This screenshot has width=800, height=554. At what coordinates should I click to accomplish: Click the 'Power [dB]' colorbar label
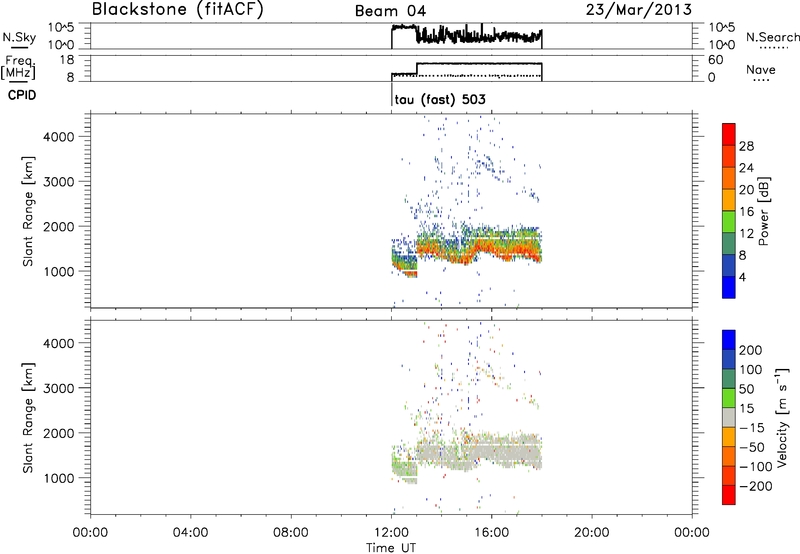point(763,211)
